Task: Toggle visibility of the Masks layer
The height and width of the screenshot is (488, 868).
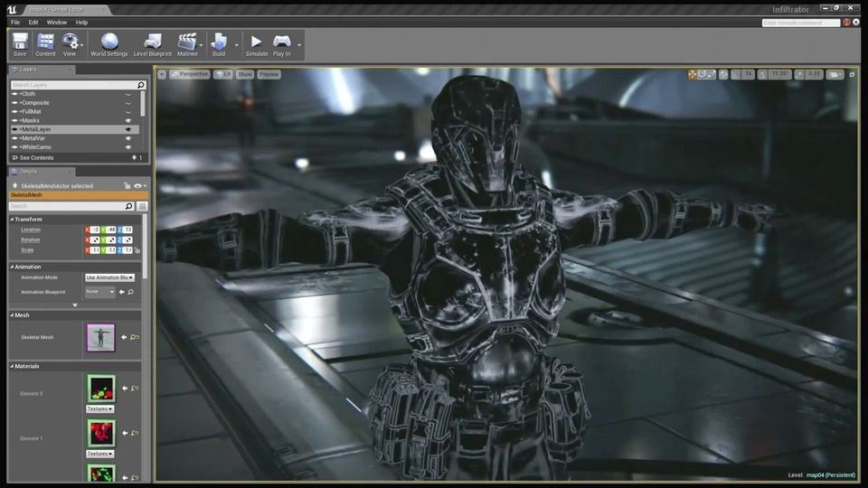Action: [128, 120]
